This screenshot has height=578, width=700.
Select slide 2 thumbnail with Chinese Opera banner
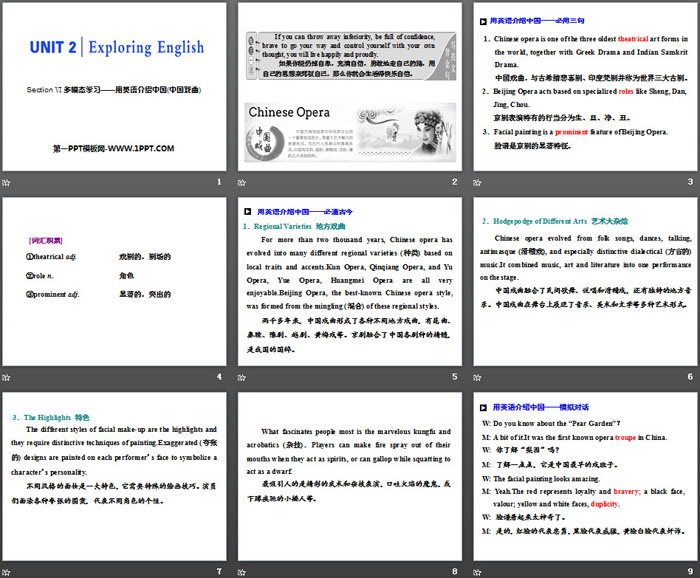click(x=350, y=87)
